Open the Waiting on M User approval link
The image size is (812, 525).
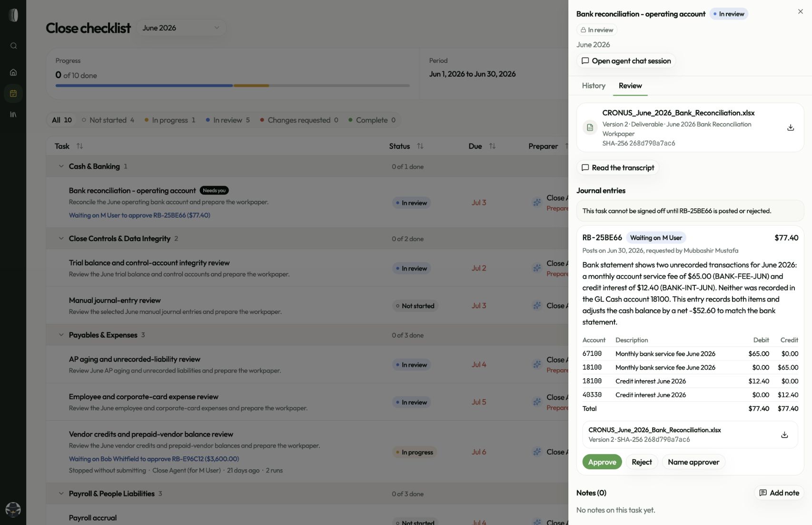[139, 215]
